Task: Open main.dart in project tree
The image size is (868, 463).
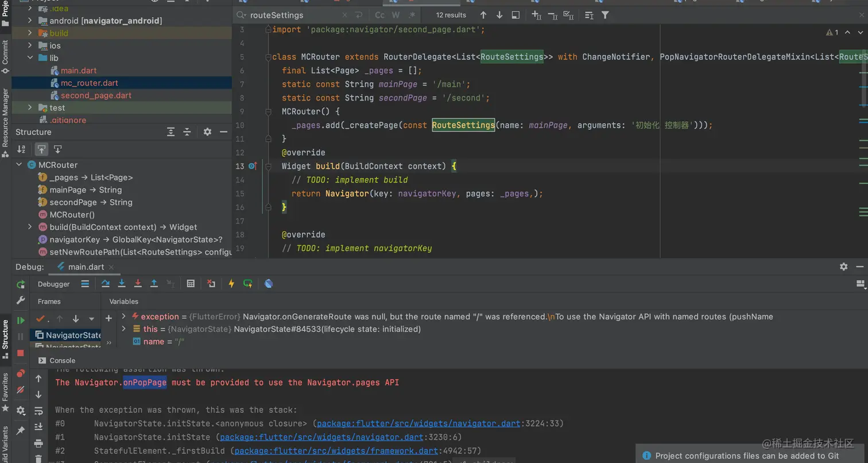Action: coord(79,71)
